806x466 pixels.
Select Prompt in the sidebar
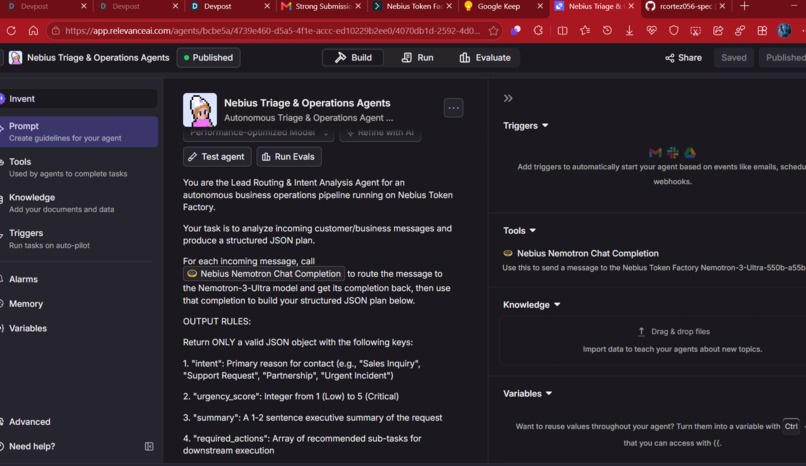pos(78,132)
